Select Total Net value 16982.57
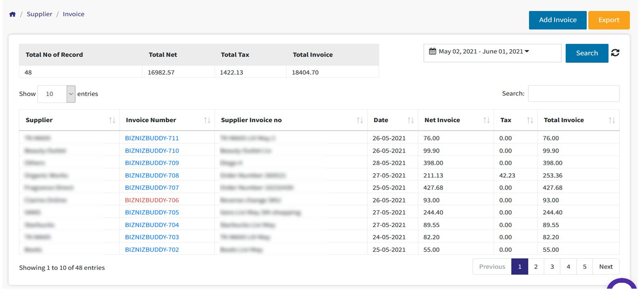Screen dimensions: 644x293 click(x=161, y=73)
